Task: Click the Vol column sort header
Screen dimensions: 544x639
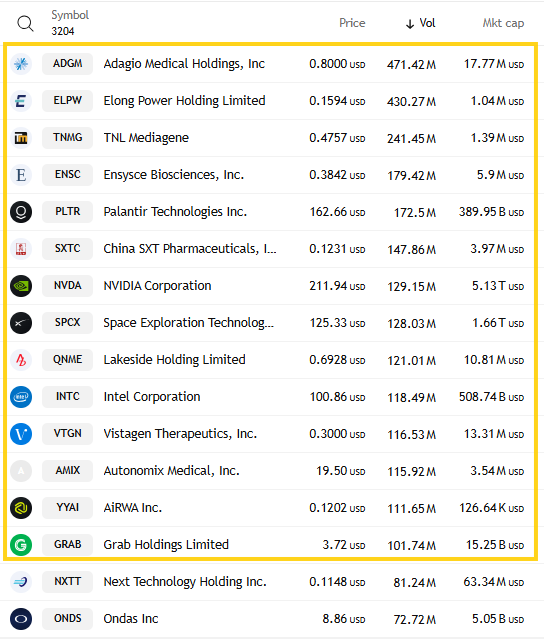Action: (x=421, y=23)
